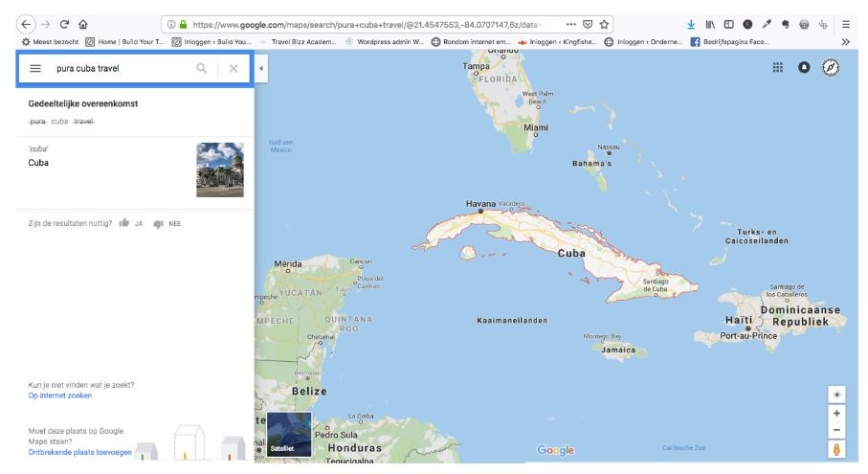This screenshot has width=868, height=474.
Task: Click the Tampa label on map
Action: point(476,66)
